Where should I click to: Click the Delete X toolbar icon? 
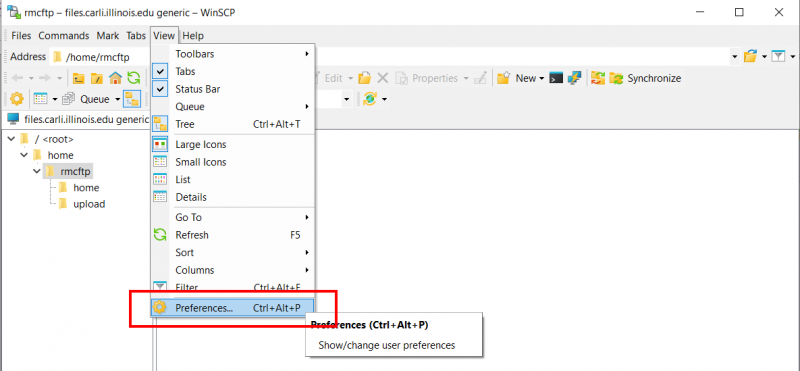point(383,79)
